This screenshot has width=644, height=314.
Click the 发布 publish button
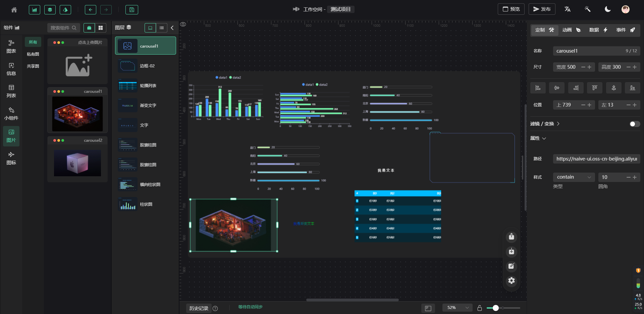click(542, 9)
